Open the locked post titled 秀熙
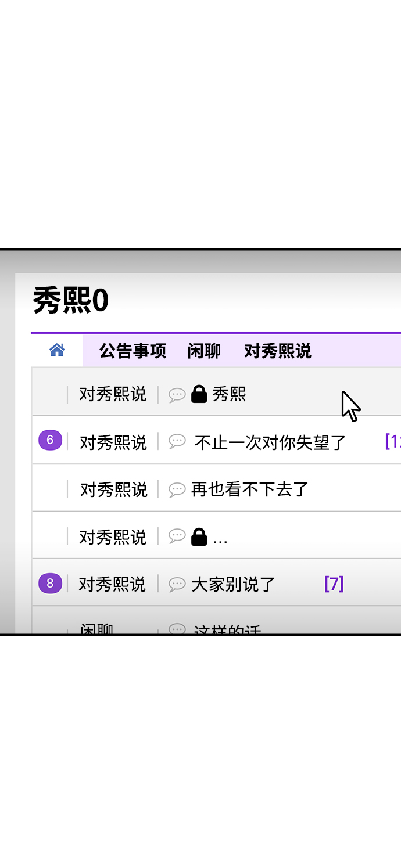401x868 pixels. 229,395
